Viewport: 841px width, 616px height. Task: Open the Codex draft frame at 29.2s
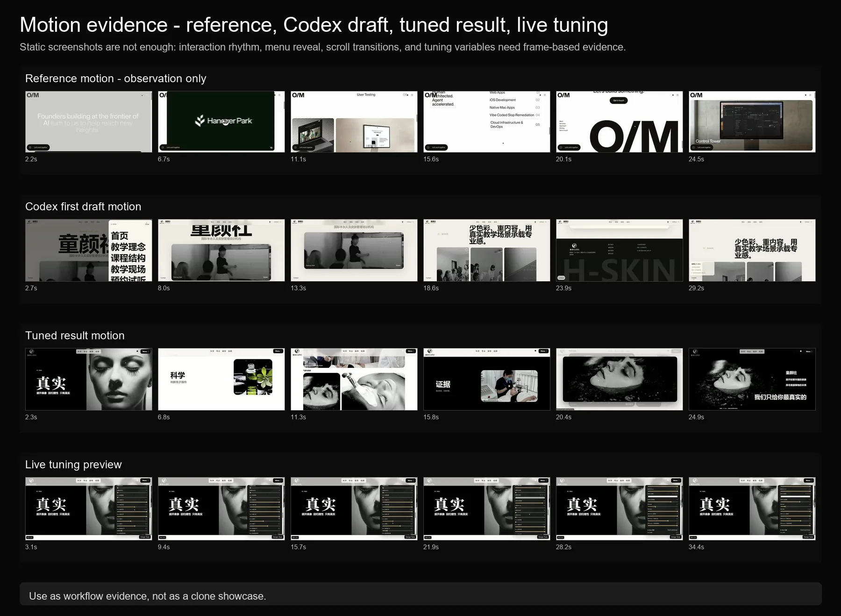coord(752,250)
